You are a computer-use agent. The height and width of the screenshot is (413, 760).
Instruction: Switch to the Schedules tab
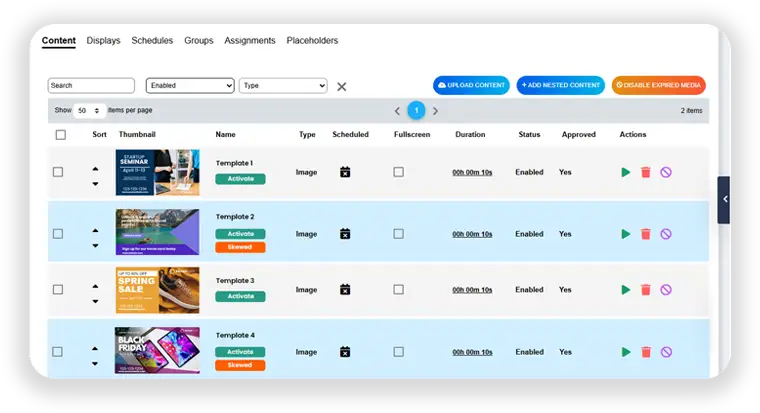152,41
